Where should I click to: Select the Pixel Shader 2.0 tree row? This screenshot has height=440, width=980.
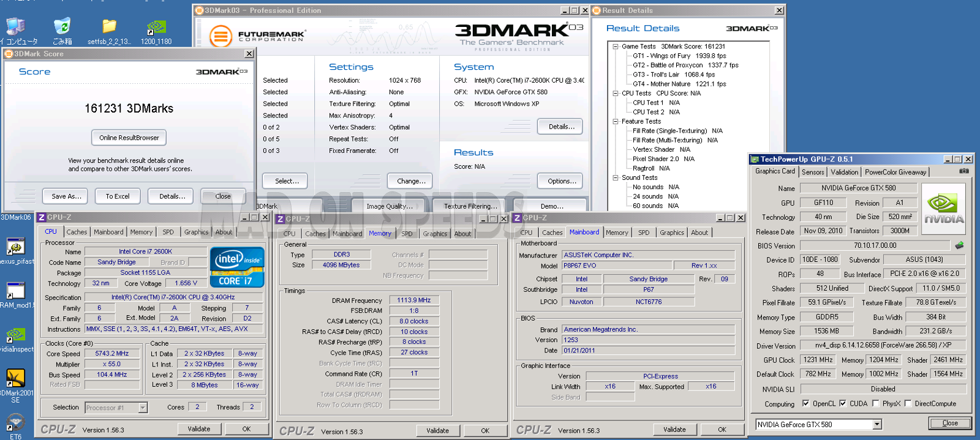click(x=663, y=159)
